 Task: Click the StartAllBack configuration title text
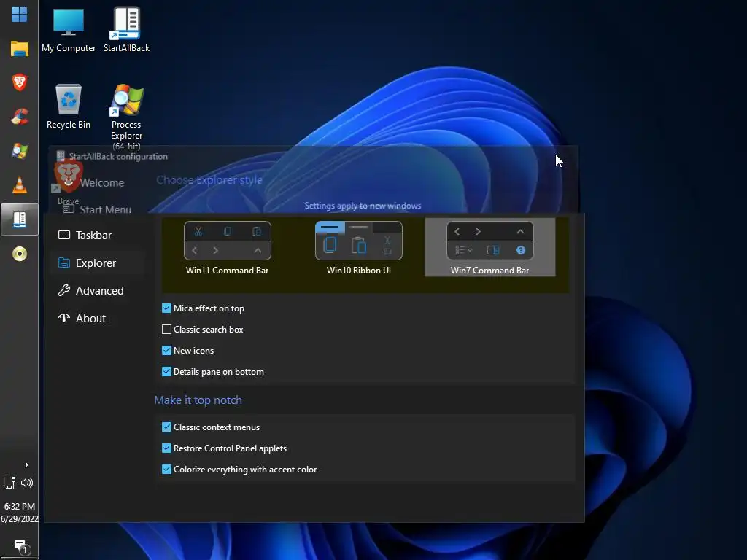pyautogui.click(x=118, y=156)
